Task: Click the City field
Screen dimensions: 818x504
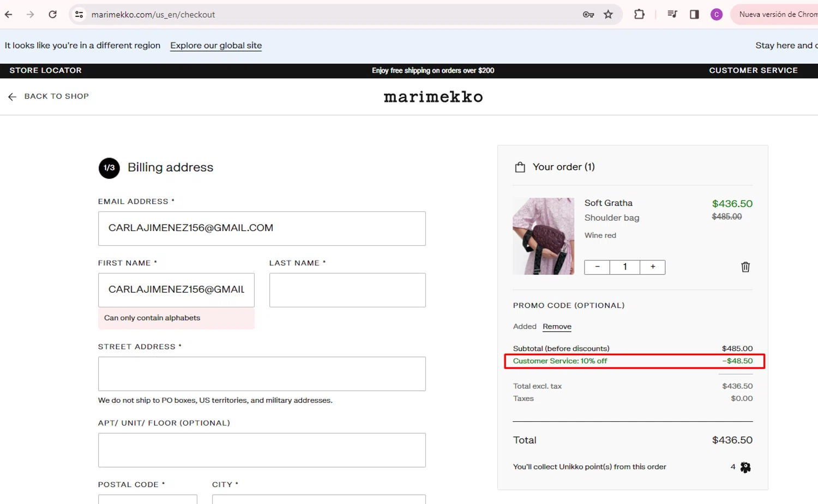Action: click(x=319, y=499)
